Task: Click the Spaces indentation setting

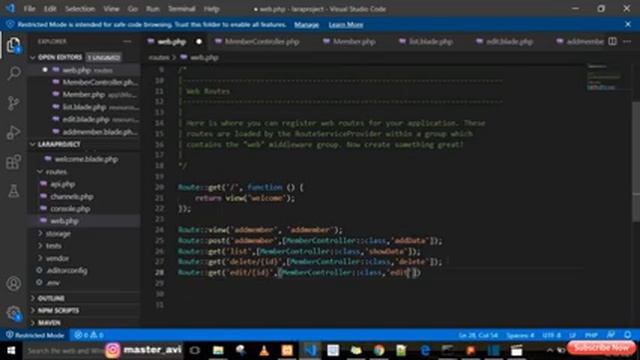Action: 520,335
